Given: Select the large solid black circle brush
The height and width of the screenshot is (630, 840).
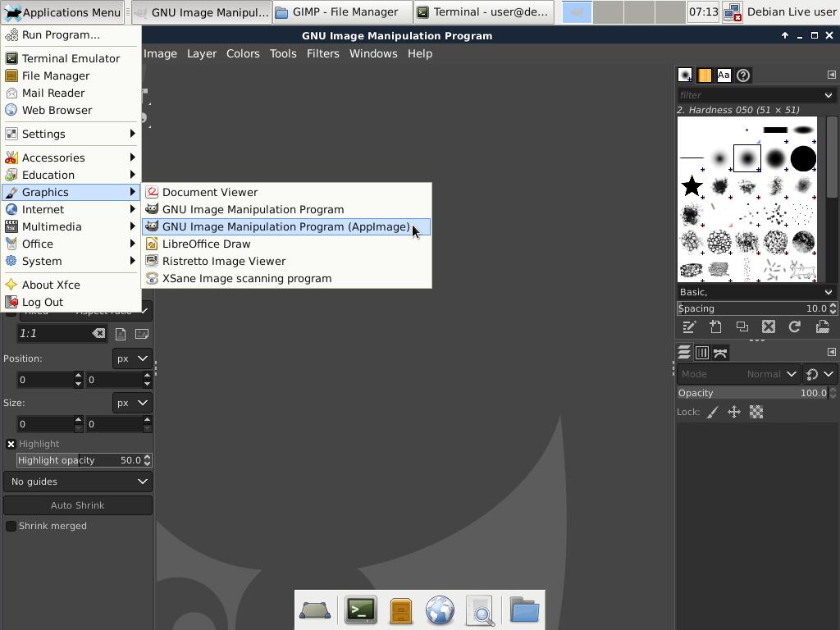Looking at the screenshot, I should coord(803,158).
